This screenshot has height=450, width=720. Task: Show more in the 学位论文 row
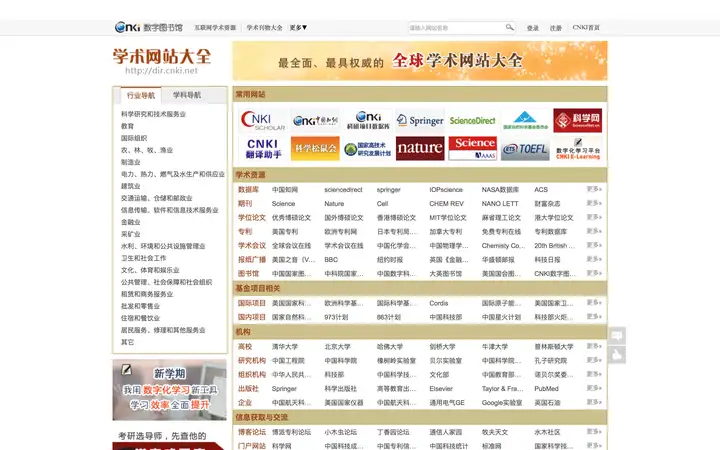[x=594, y=217]
